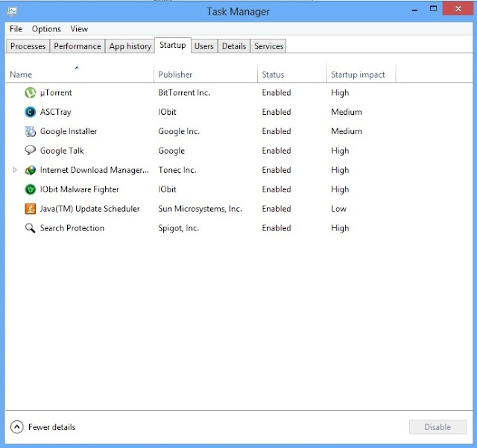Click Google publisher cell in Google Talk row
Screen dimensions: 477x448
(x=171, y=151)
